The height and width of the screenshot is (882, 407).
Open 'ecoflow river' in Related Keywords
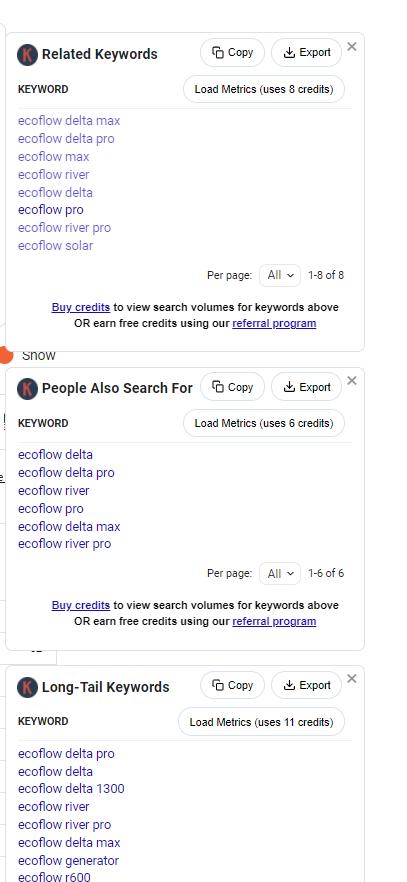(53, 174)
